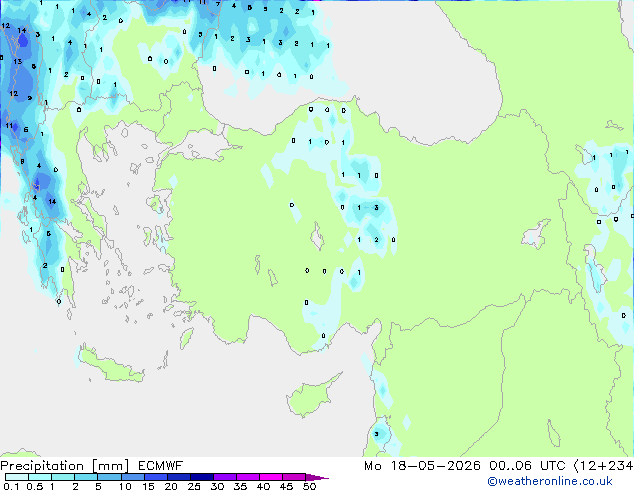The width and height of the screenshot is (634, 490).
Task: Click the 20 legend scale label
Action: tap(171, 486)
